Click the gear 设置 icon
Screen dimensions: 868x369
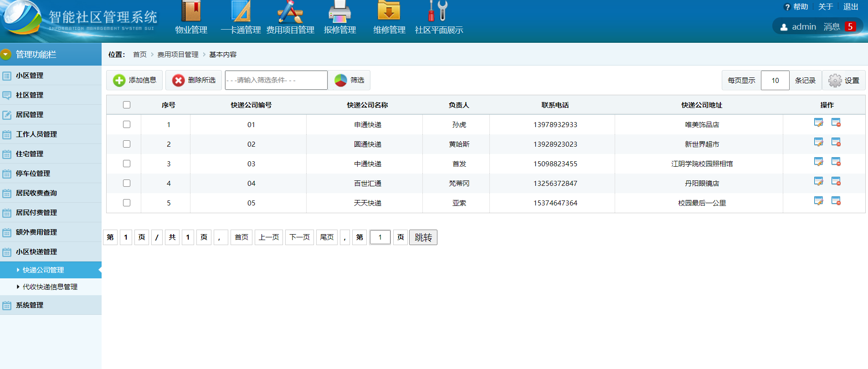click(x=835, y=81)
